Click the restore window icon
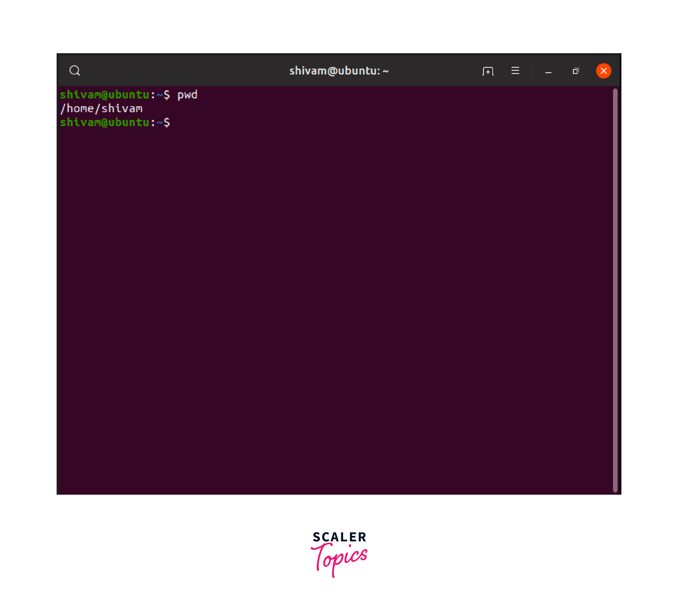 click(x=575, y=71)
